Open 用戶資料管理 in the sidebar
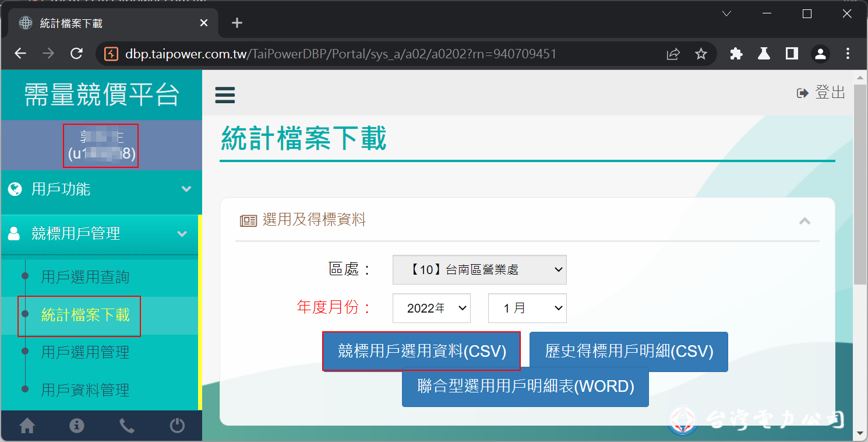Screen dimensions: 868x442 coord(85,390)
